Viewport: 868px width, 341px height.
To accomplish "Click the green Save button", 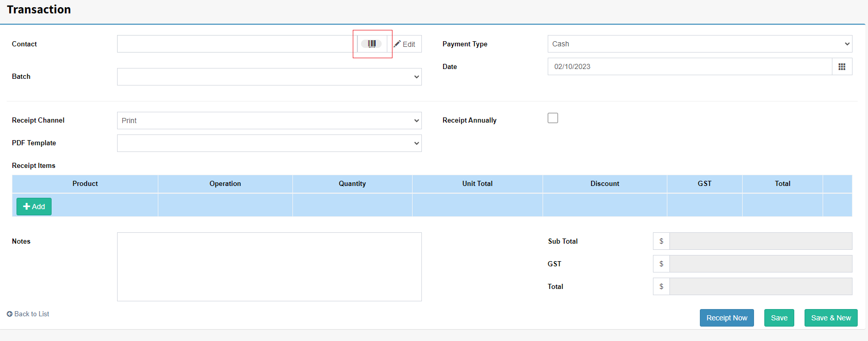I will pyautogui.click(x=779, y=318).
